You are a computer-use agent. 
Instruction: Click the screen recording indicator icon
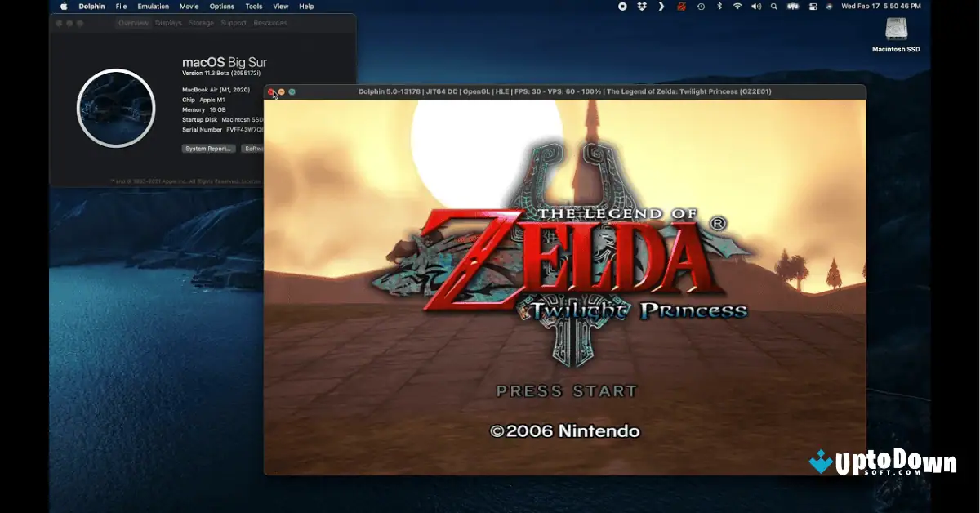click(624, 7)
